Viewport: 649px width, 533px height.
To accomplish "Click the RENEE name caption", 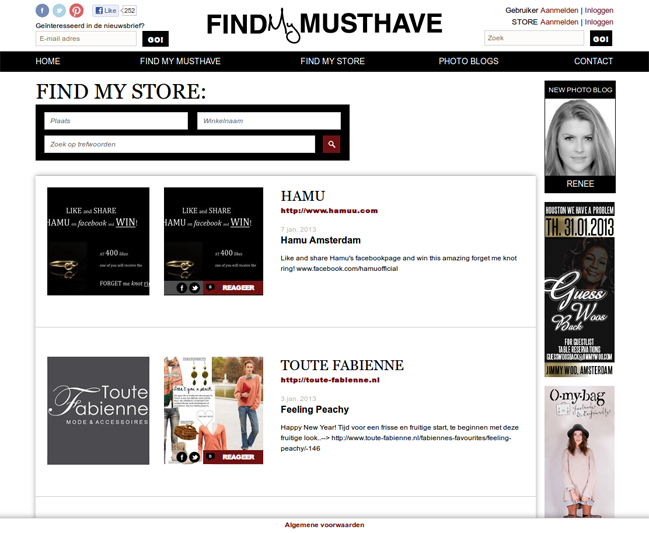I will 580,184.
